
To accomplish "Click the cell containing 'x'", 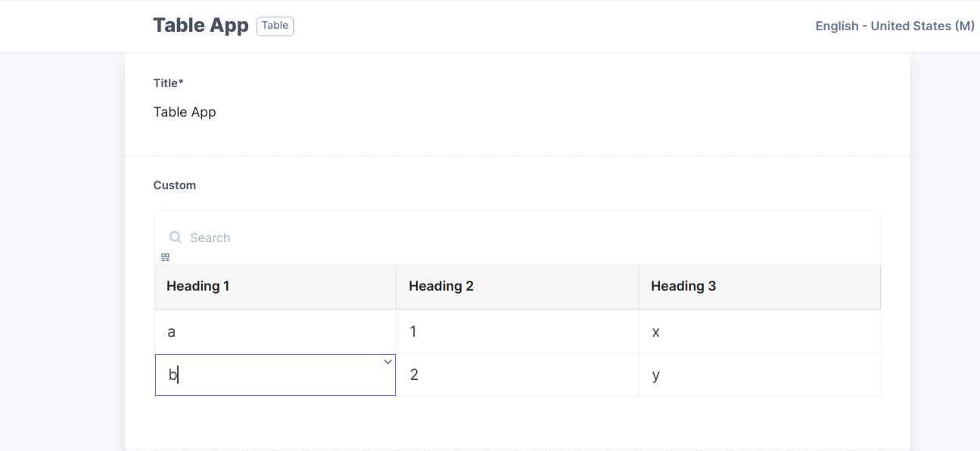I will pyautogui.click(x=760, y=331).
